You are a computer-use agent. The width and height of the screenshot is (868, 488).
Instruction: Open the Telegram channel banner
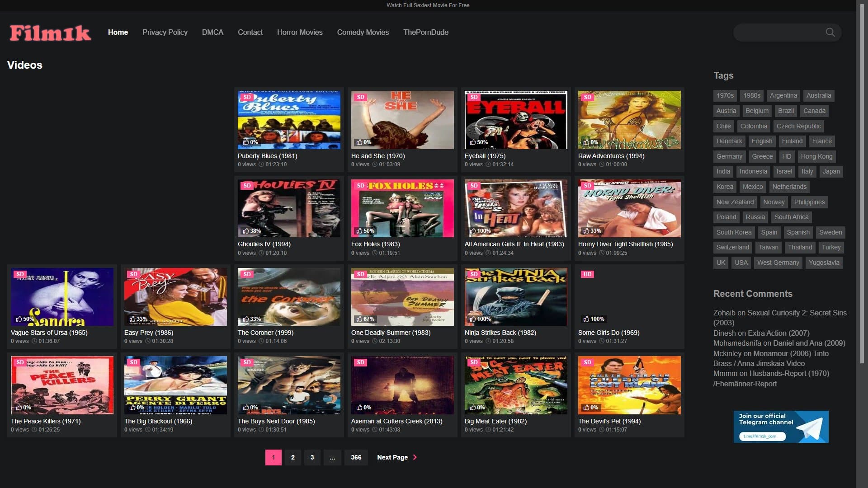point(781,427)
